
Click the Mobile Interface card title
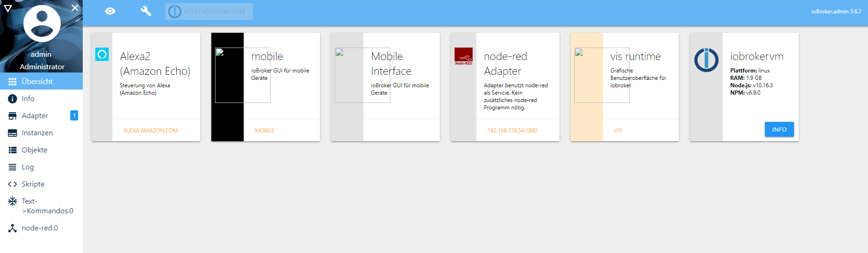point(391,64)
